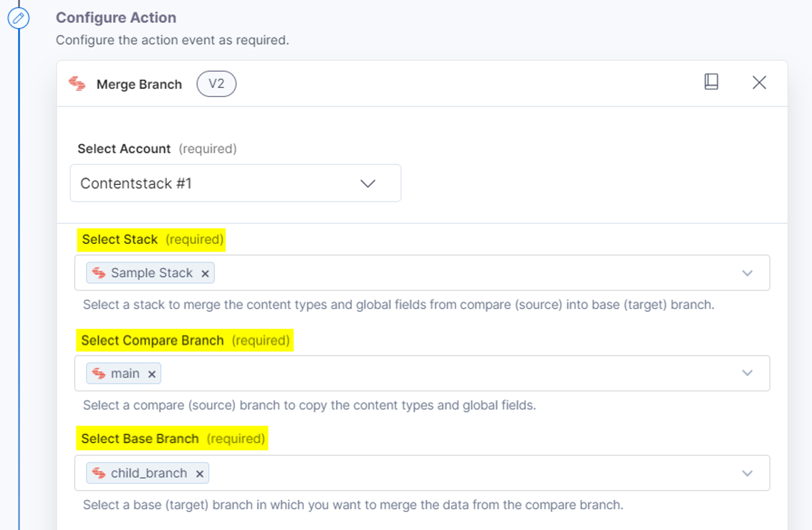Click the V2 version badge

coord(216,84)
